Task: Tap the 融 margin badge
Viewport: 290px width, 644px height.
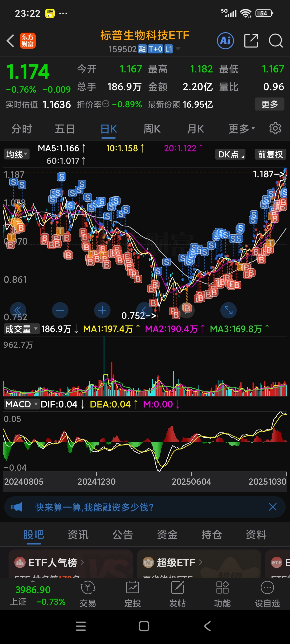Action: point(142,49)
